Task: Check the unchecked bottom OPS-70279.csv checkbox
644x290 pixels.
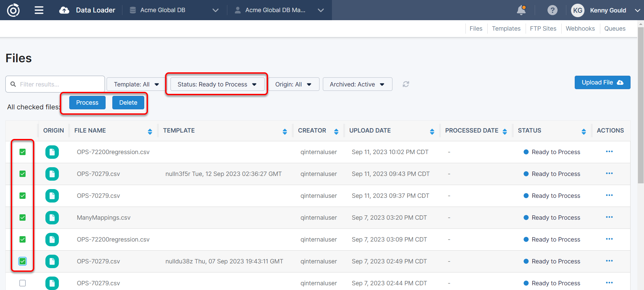Action: tap(23, 283)
